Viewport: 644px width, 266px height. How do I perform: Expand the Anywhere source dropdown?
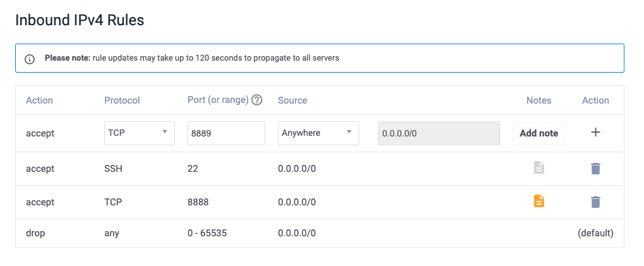tap(318, 133)
